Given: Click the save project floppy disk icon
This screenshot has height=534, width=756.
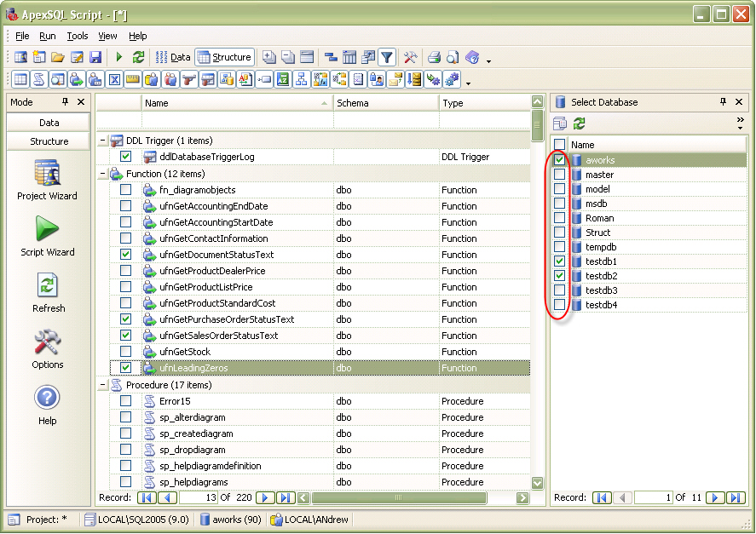Looking at the screenshot, I should click(x=95, y=57).
